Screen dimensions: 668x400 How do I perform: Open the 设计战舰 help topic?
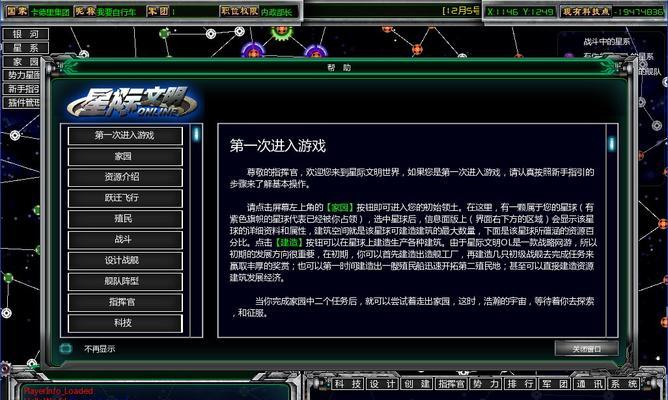(x=125, y=261)
